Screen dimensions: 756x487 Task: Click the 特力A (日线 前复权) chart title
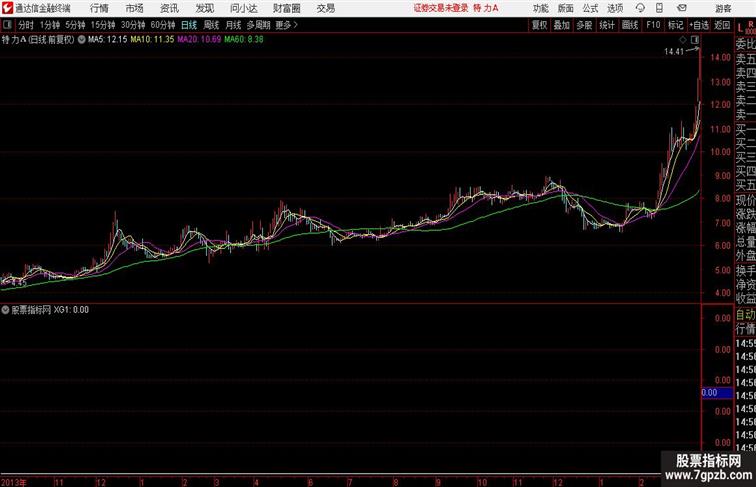coord(38,40)
